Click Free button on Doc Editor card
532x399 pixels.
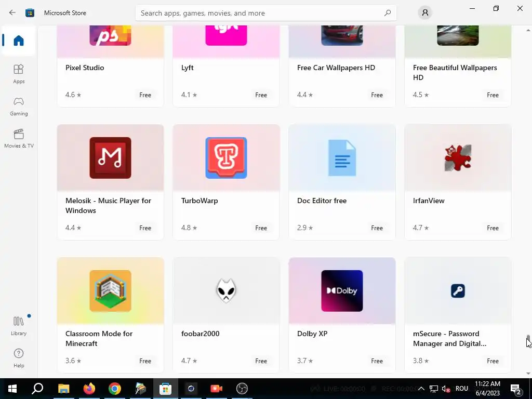(x=377, y=228)
